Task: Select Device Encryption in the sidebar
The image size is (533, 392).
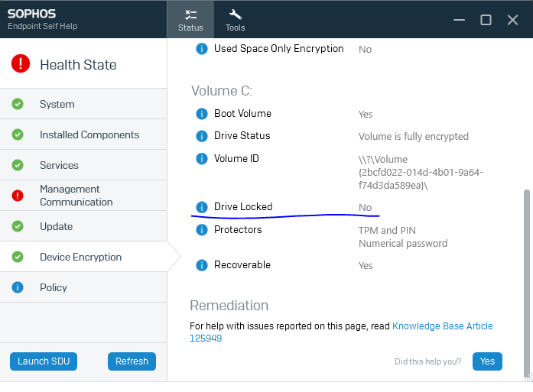Action: click(x=83, y=257)
